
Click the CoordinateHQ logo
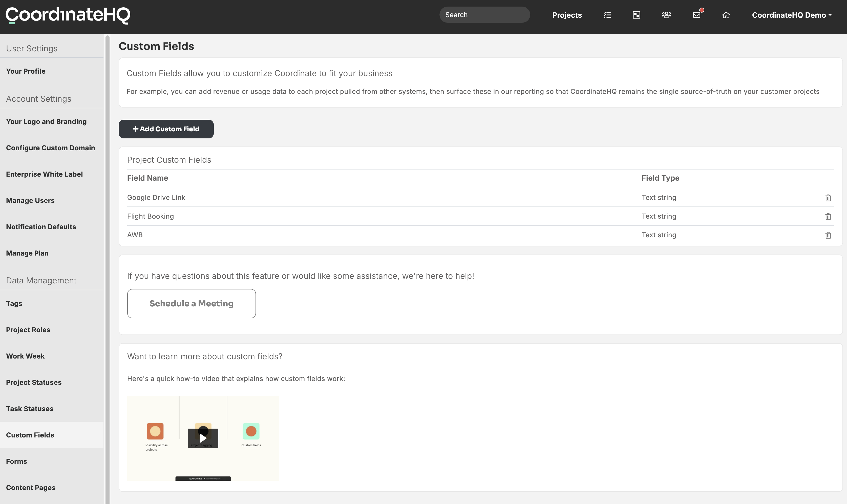point(68,15)
